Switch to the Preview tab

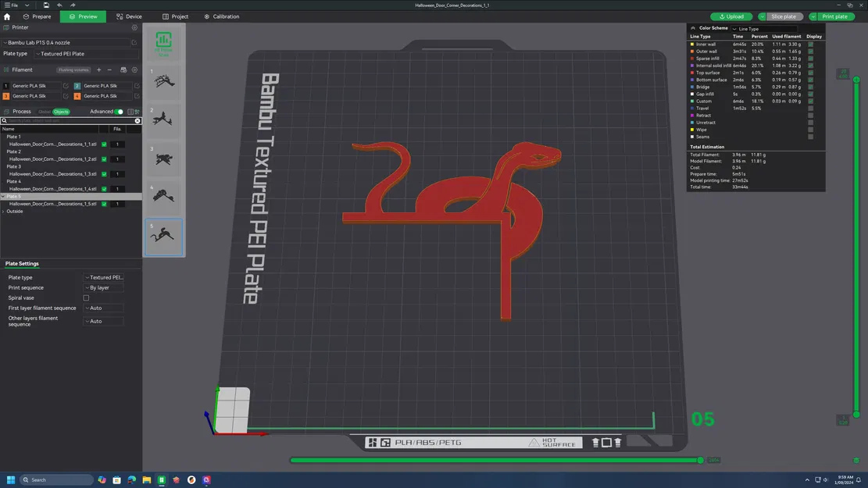[83, 16]
